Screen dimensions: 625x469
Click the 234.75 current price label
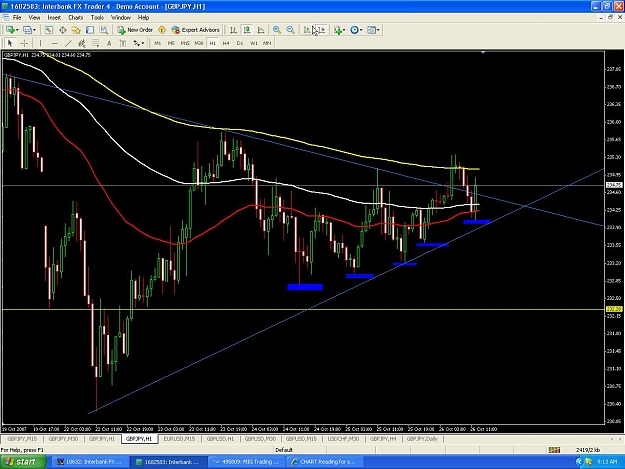pos(614,185)
